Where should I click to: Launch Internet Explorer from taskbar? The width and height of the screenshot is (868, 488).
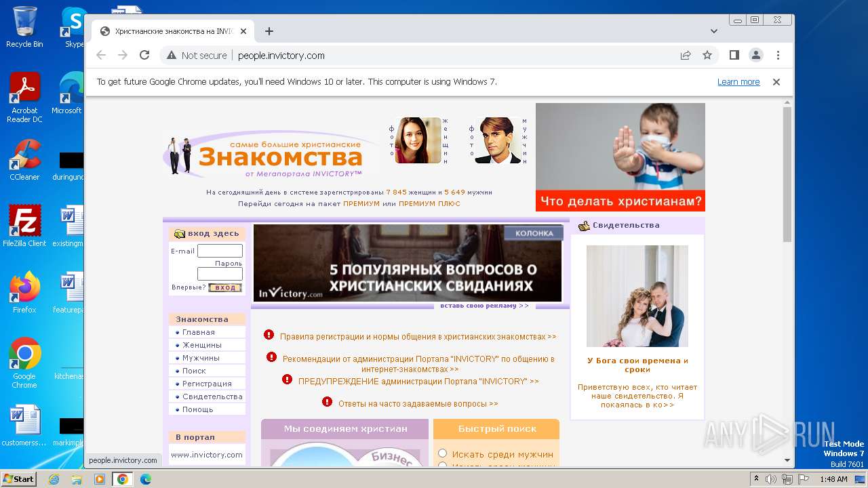click(x=54, y=479)
